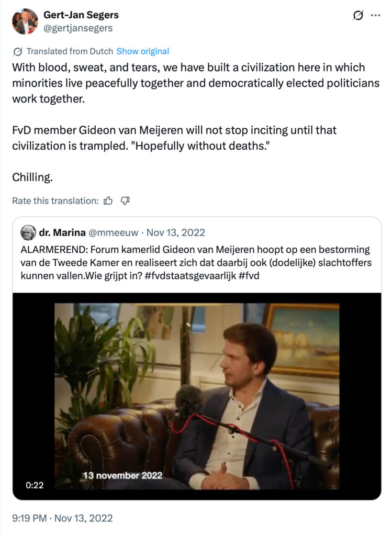Open @gertjansegers handle link

[x=78, y=28]
